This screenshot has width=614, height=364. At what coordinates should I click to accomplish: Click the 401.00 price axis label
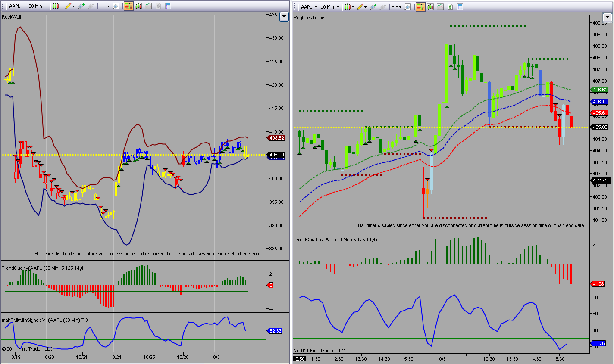click(600, 220)
